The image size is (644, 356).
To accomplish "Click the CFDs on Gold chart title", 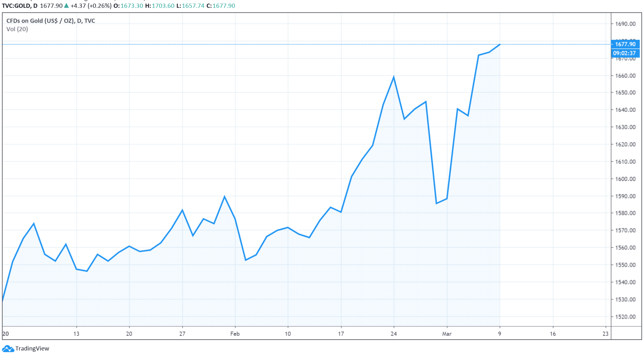I will [50, 21].
